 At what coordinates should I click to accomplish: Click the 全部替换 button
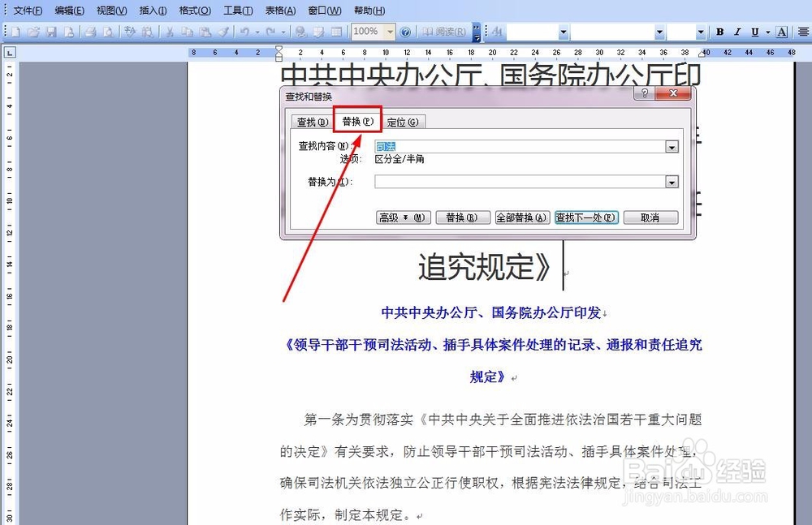click(x=522, y=217)
